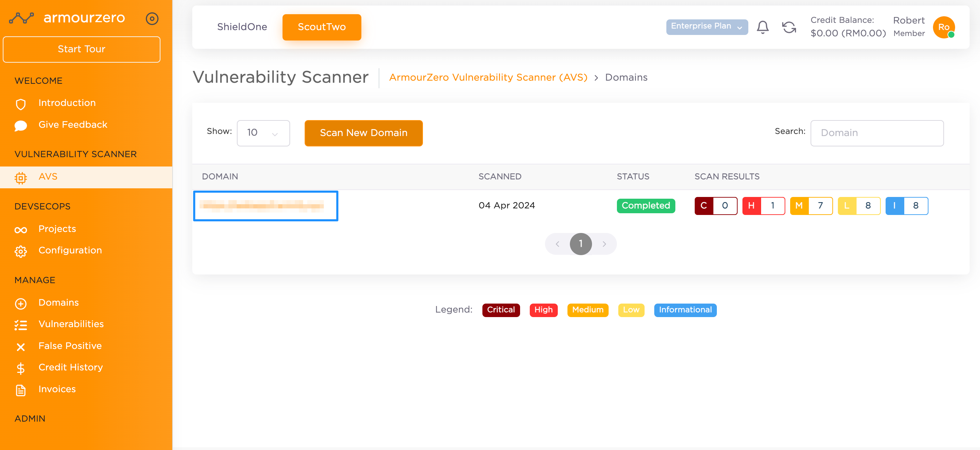
Task: Click the Configuration gear icon
Action: 20,251
